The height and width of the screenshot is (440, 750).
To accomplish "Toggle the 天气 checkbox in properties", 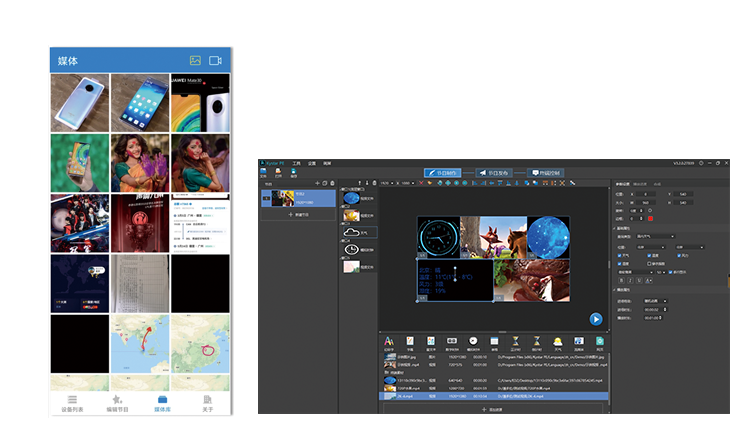I will pyautogui.click(x=620, y=254).
